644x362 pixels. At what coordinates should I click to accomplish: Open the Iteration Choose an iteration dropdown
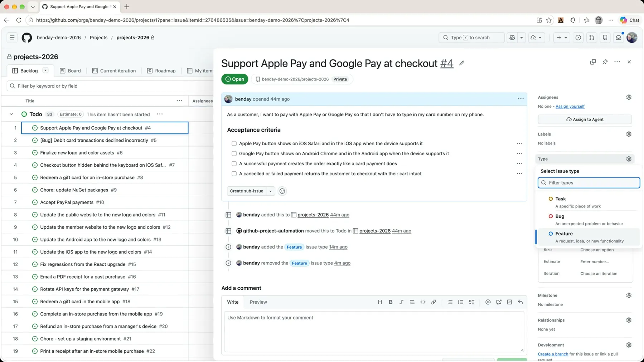click(x=599, y=274)
